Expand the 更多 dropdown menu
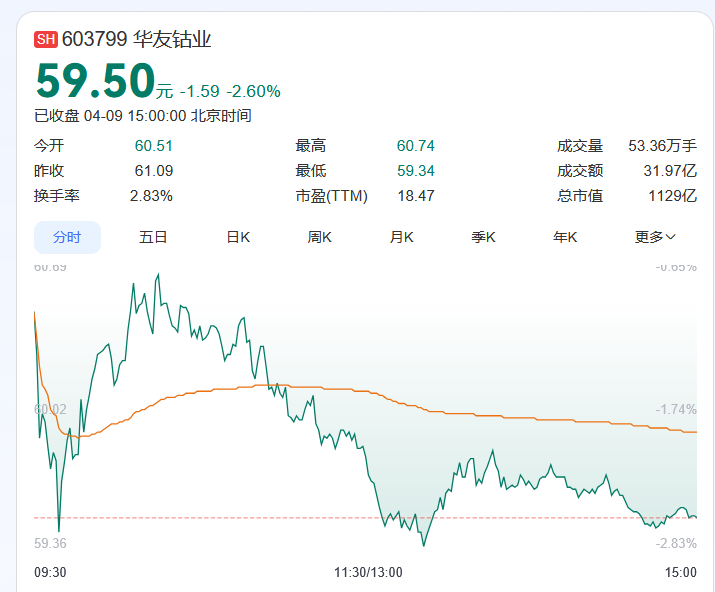Screen dimensions: 715x592 [655, 237]
